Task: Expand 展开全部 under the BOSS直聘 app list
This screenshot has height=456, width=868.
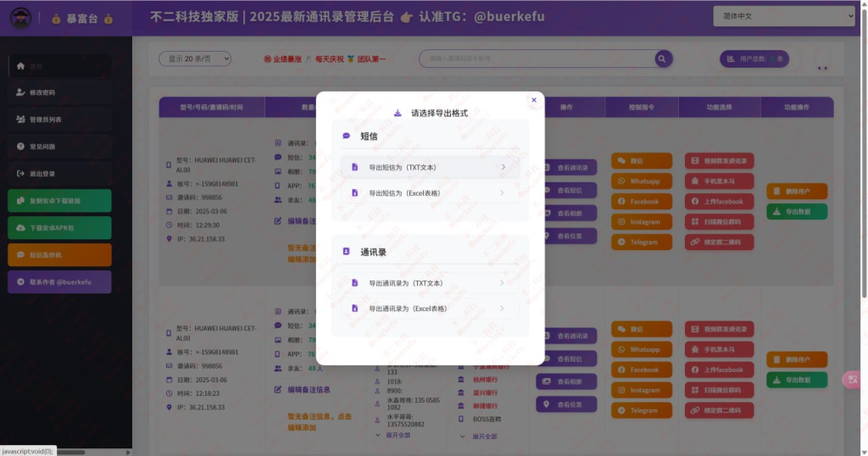Action: click(x=479, y=437)
